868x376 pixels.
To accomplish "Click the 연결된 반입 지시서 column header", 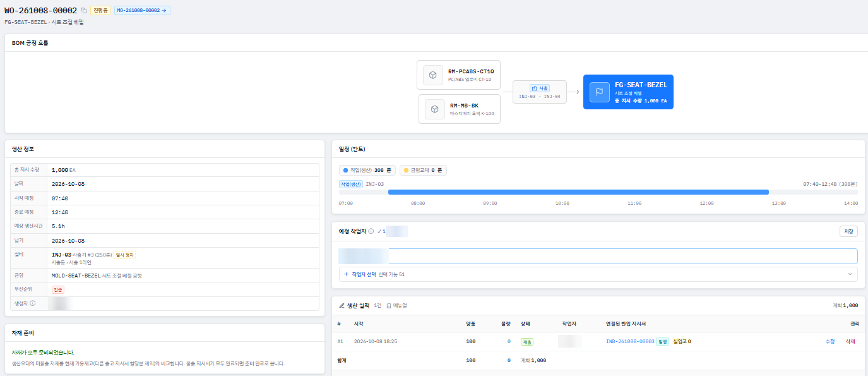I will pos(626,324).
